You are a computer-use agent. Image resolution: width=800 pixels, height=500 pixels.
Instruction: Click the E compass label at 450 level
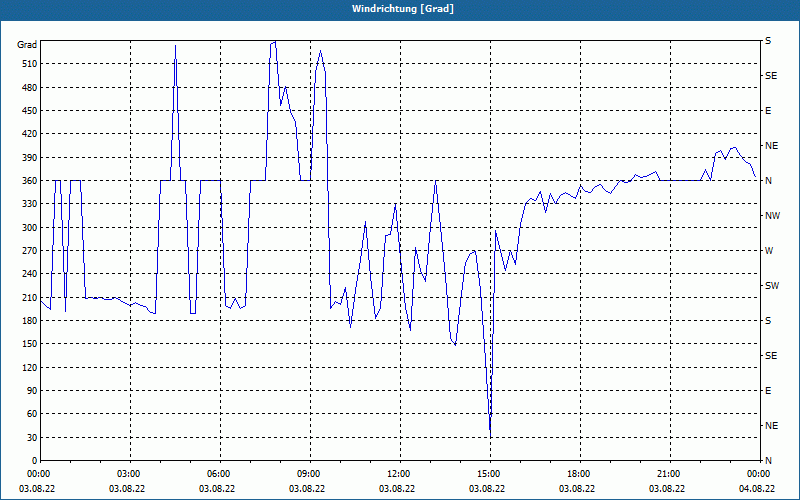tap(768, 111)
